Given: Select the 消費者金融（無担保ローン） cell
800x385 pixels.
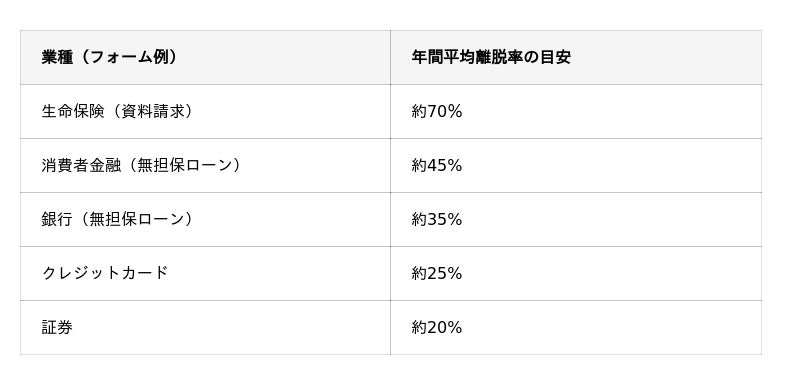Looking at the screenshot, I should point(205,166).
